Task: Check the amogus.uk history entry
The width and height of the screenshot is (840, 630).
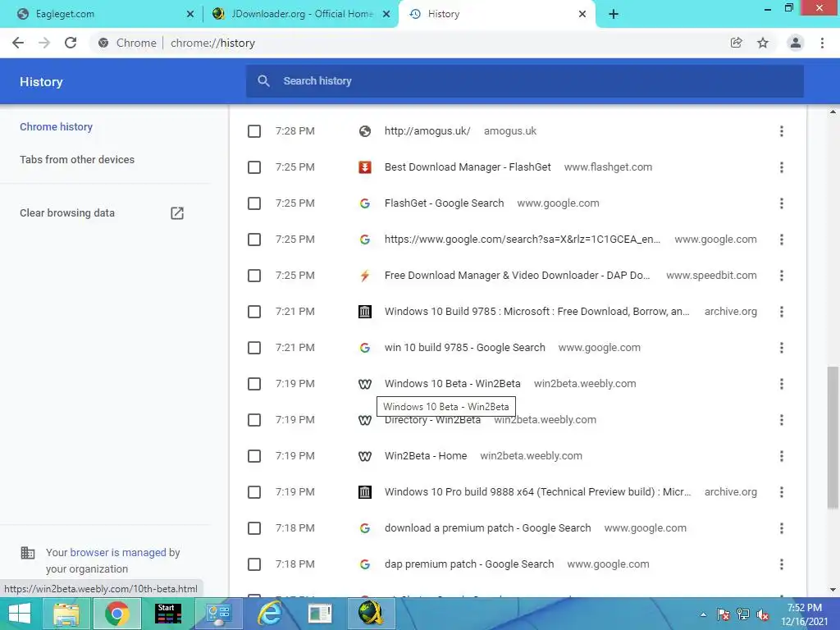Action: click(x=254, y=131)
